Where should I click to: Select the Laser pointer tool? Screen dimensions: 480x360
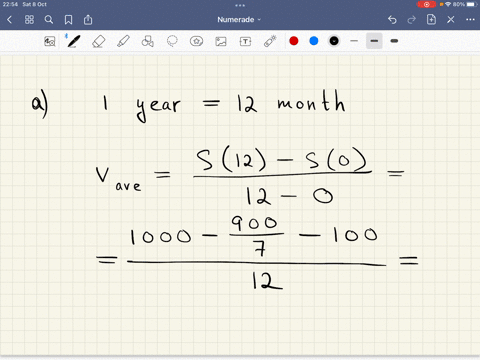tap(270, 41)
